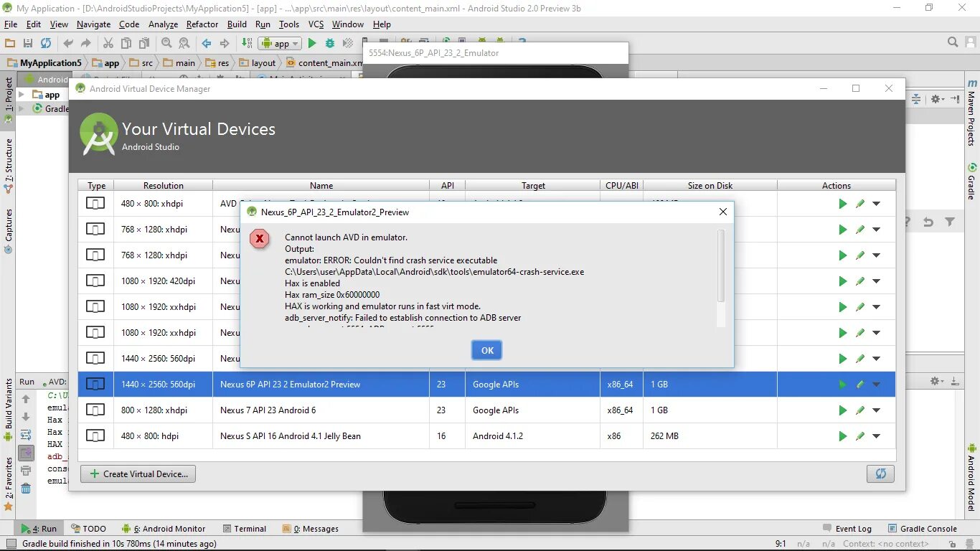Click the Undo arrow in toolbar
Viewport: 980px width, 551px height.
pos(68,44)
